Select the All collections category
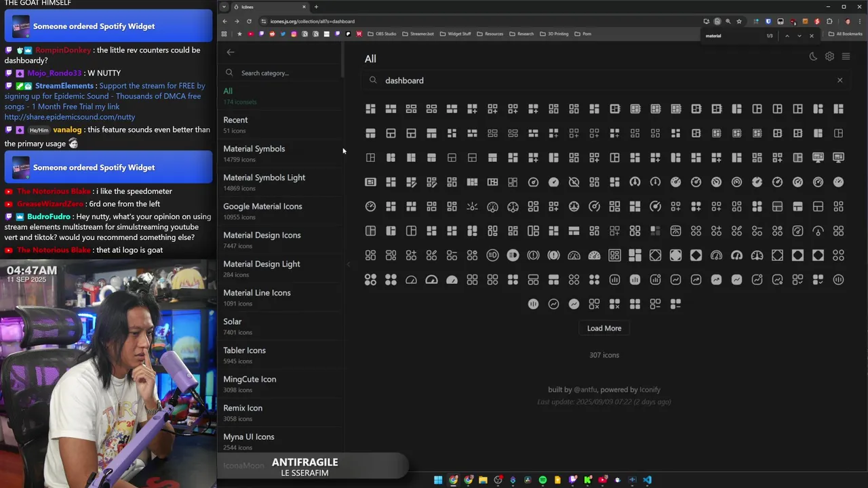Screen dimensions: 868x488 coord(280,96)
